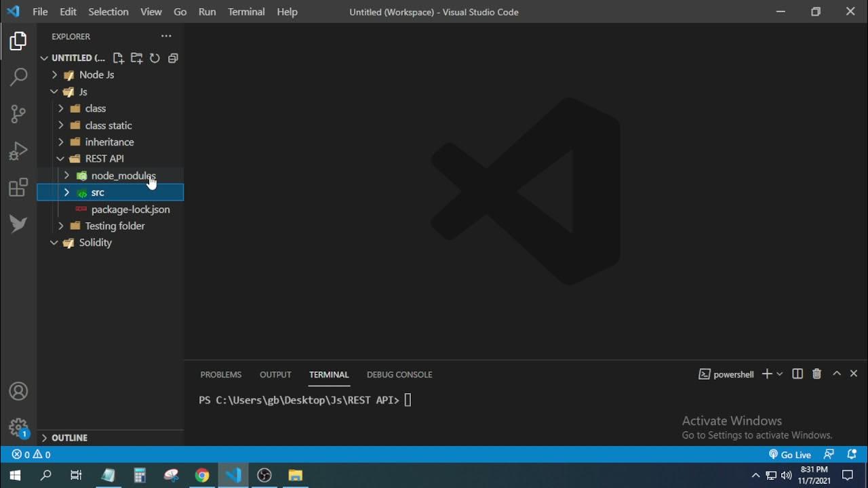Screen dimensions: 868x488
Task: Collapse all folders in Explorer
Action: tap(173, 58)
